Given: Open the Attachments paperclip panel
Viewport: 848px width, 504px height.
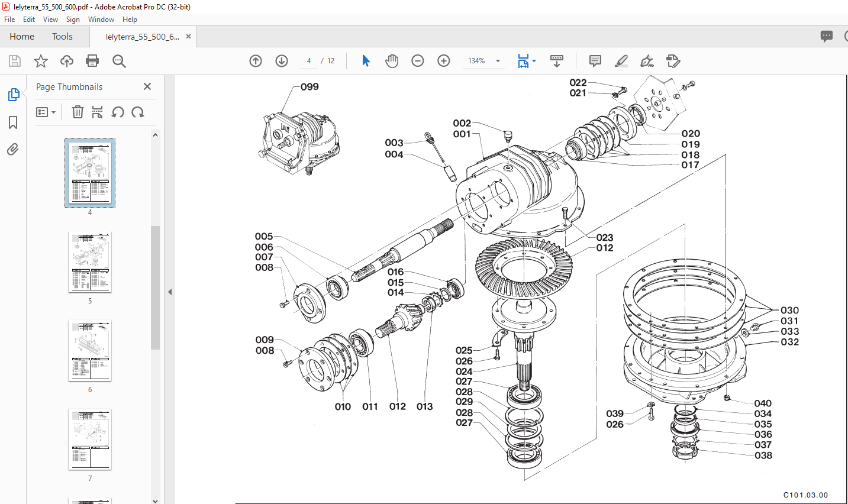Looking at the screenshot, I should tap(13, 149).
